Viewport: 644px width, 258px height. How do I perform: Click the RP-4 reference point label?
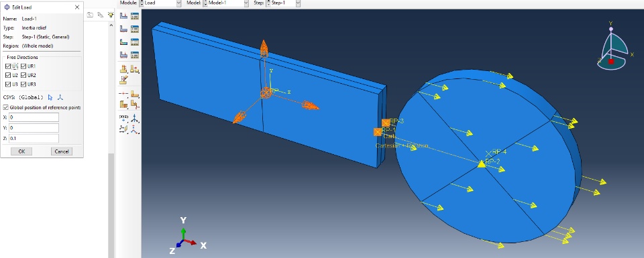click(x=499, y=151)
